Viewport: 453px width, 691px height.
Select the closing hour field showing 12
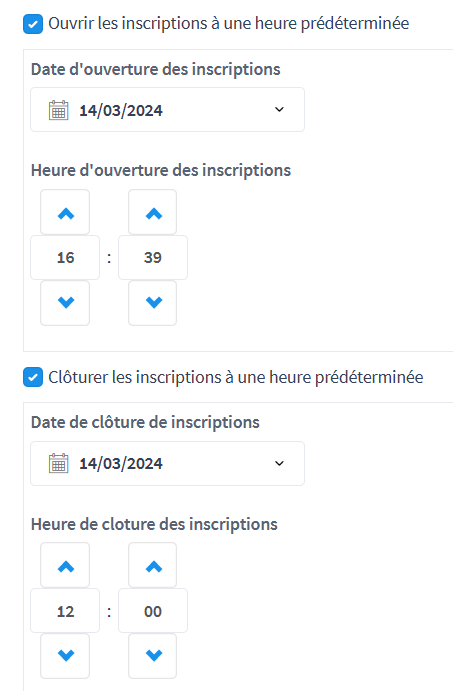click(x=65, y=611)
